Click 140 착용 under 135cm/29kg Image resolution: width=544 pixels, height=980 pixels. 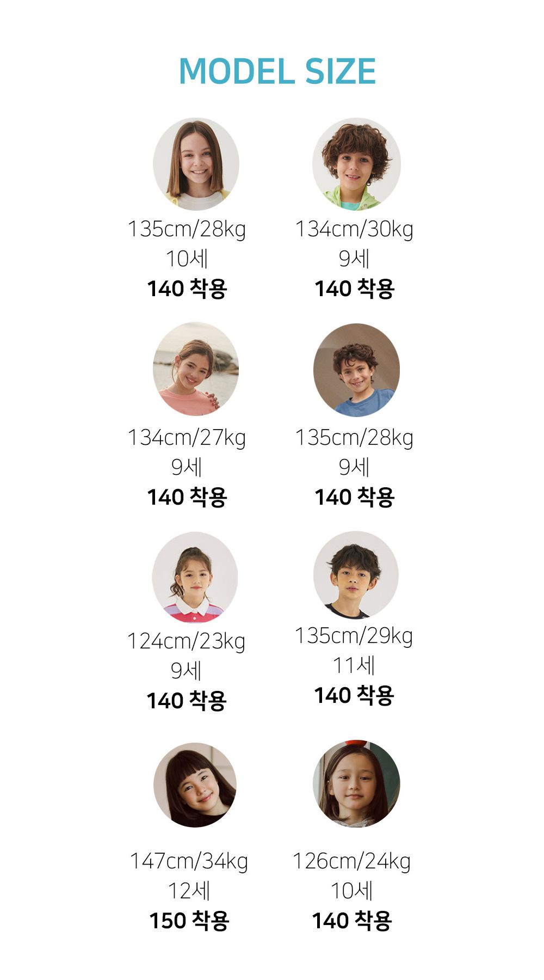354,695
